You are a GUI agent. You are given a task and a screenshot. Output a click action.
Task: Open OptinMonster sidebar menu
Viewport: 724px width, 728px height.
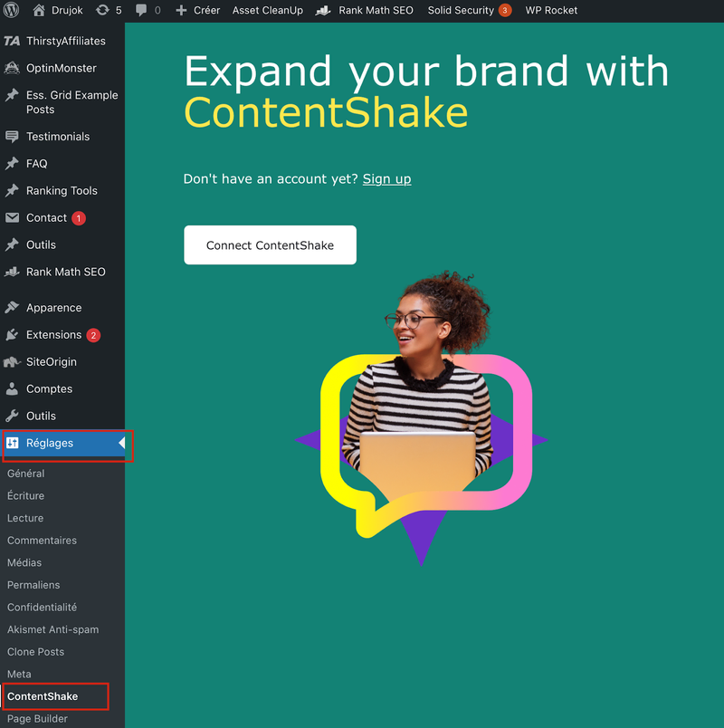click(x=62, y=68)
